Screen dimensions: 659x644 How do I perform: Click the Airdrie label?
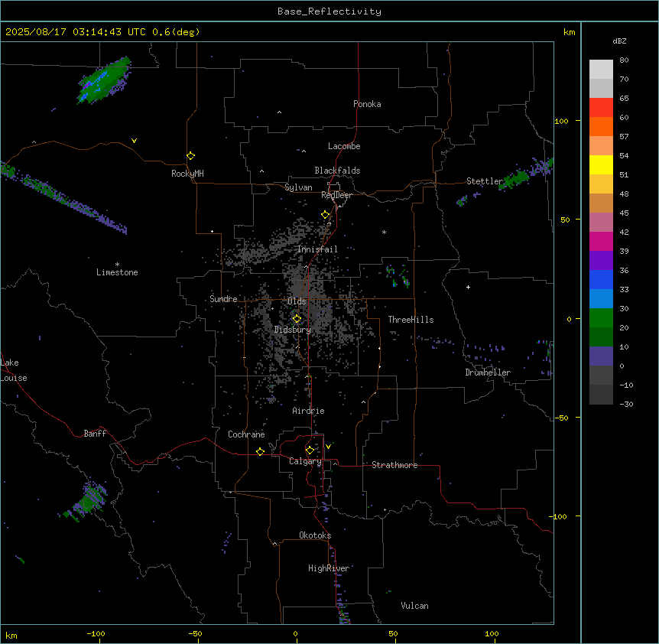pyautogui.click(x=308, y=411)
